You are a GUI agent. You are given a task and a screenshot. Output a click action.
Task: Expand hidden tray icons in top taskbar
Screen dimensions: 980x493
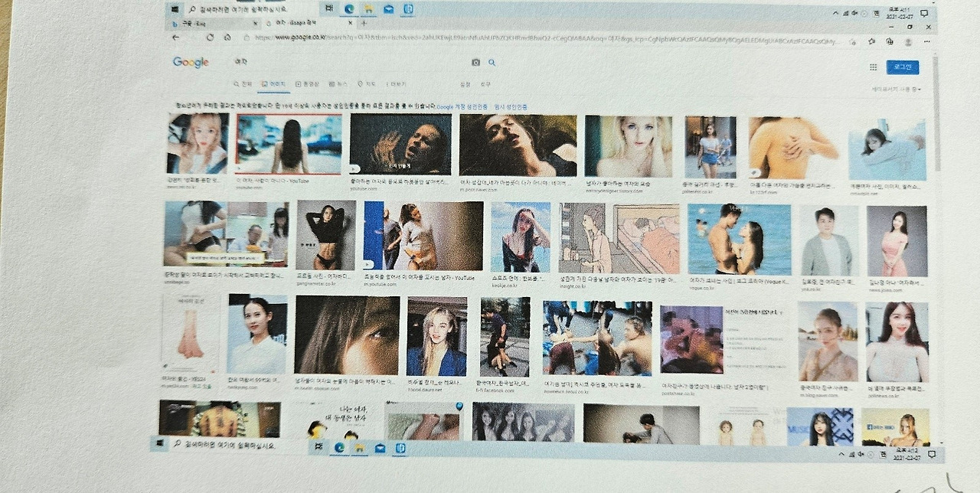tap(836, 14)
